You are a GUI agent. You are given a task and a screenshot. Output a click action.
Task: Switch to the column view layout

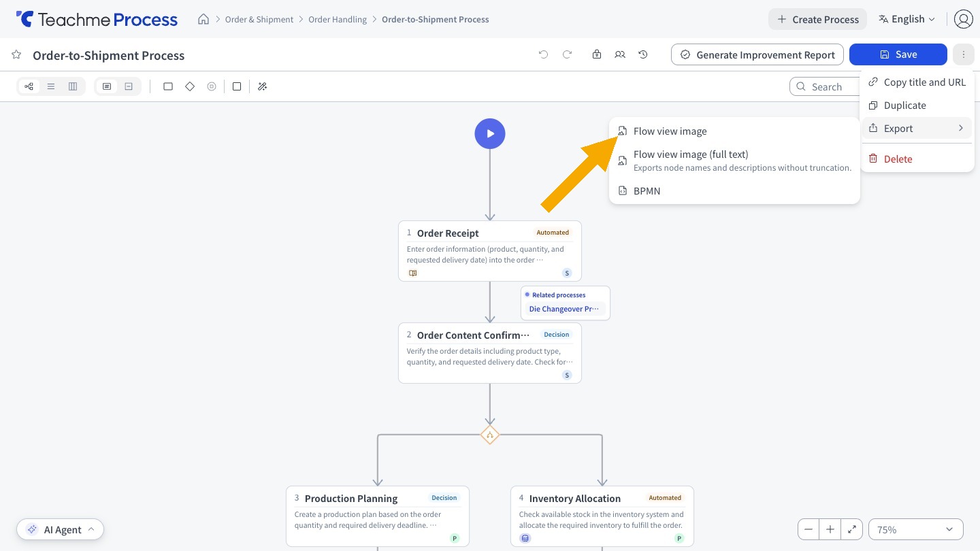[x=73, y=86]
